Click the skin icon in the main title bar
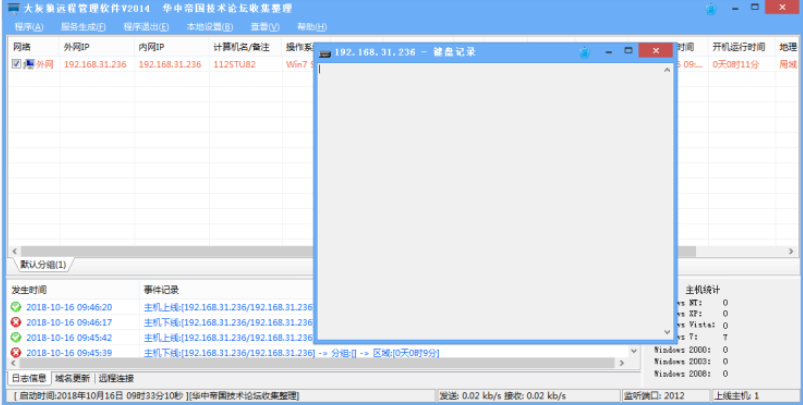Screen dimensions: 803x405 pyautogui.click(x=711, y=9)
